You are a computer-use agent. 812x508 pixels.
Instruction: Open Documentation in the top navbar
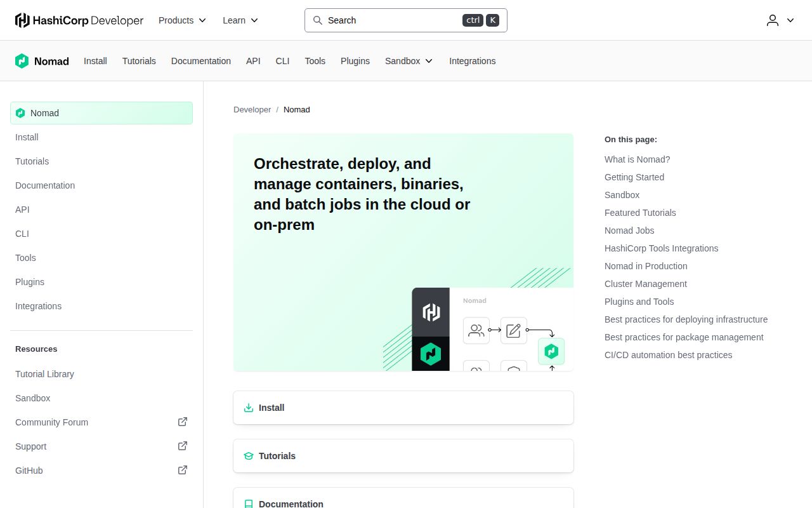click(x=201, y=61)
